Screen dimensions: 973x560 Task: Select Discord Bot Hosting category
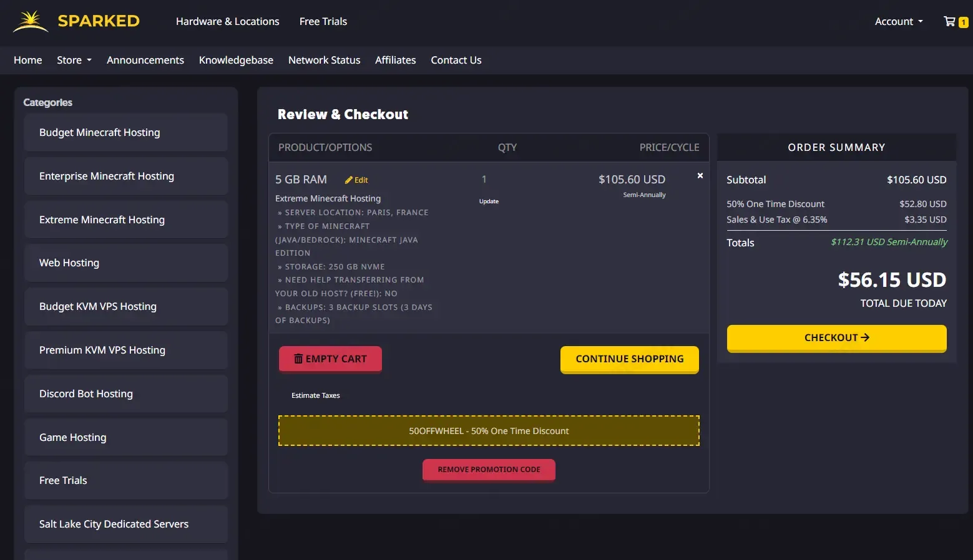pyautogui.click(x=126, y=393)
